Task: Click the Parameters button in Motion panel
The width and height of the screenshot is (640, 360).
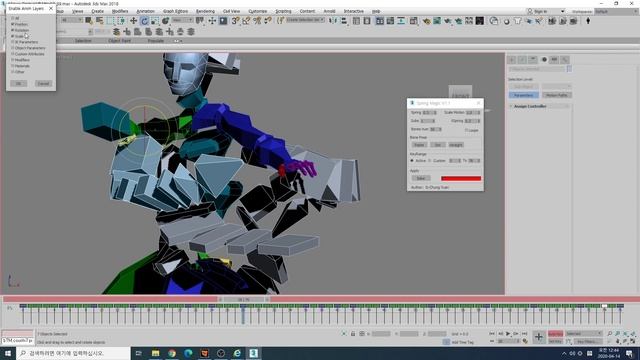Action: point(524,95)
